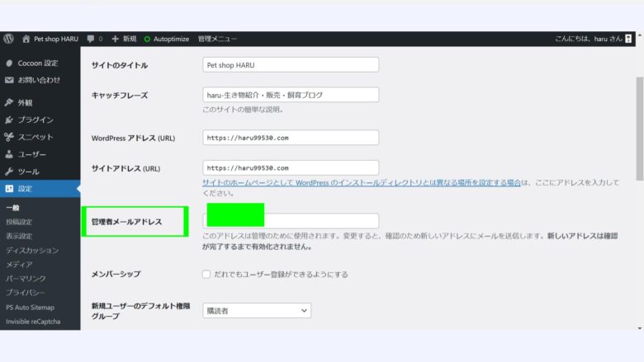Open Cocoon 設定 in the sidebar
The width and height of the screenshot is (644, 362).
[38, 63]
